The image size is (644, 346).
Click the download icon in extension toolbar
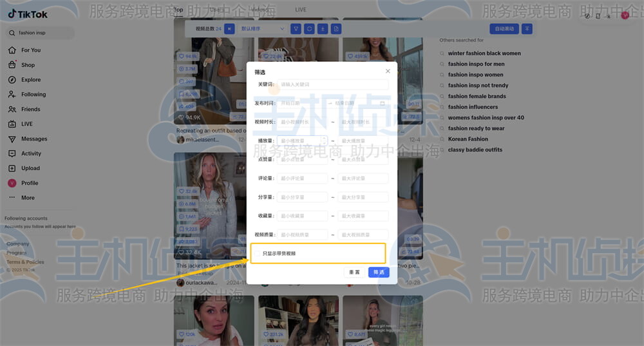click(323, 29)
